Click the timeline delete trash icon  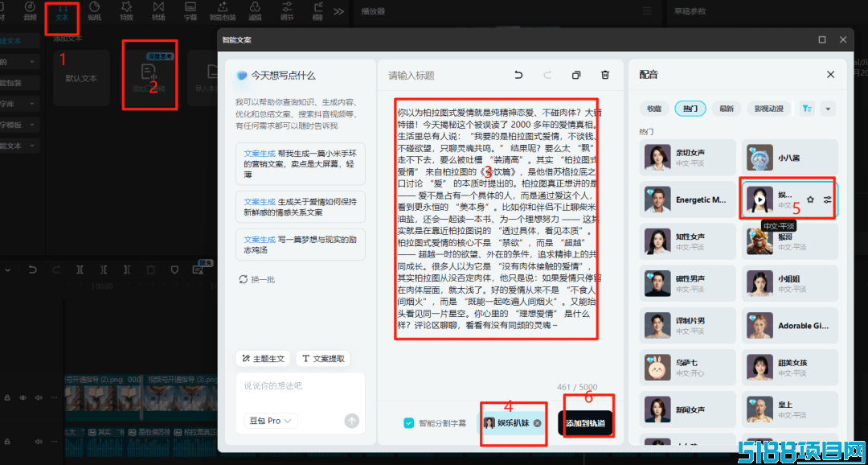151,270
